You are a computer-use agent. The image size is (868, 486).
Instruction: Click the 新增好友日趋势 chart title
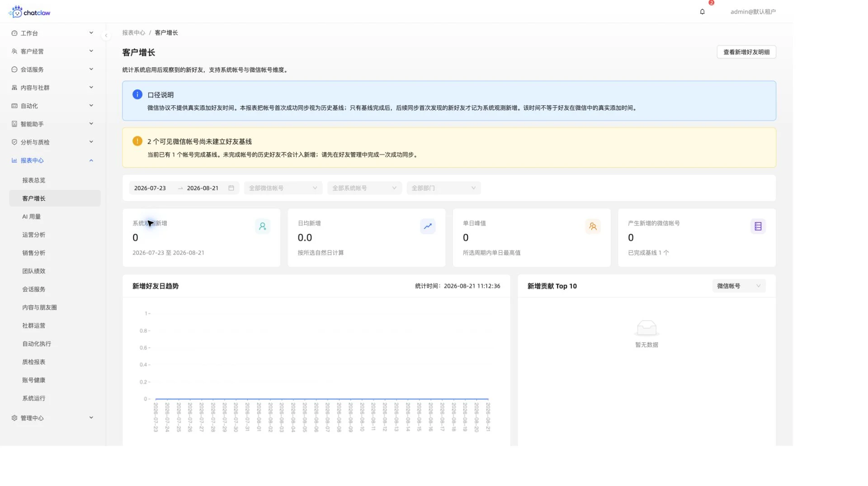(156, 286)
